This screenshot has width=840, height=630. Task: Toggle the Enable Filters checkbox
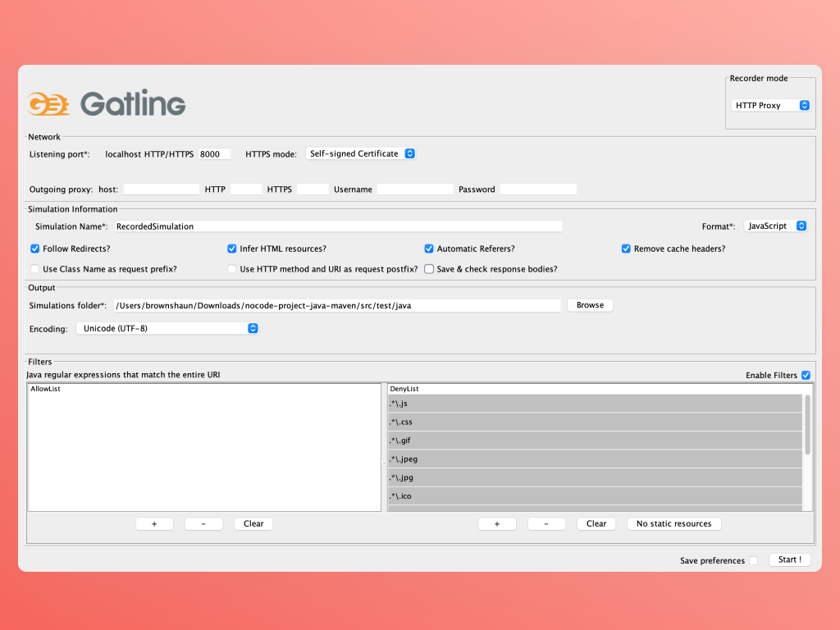coord(806,375)
